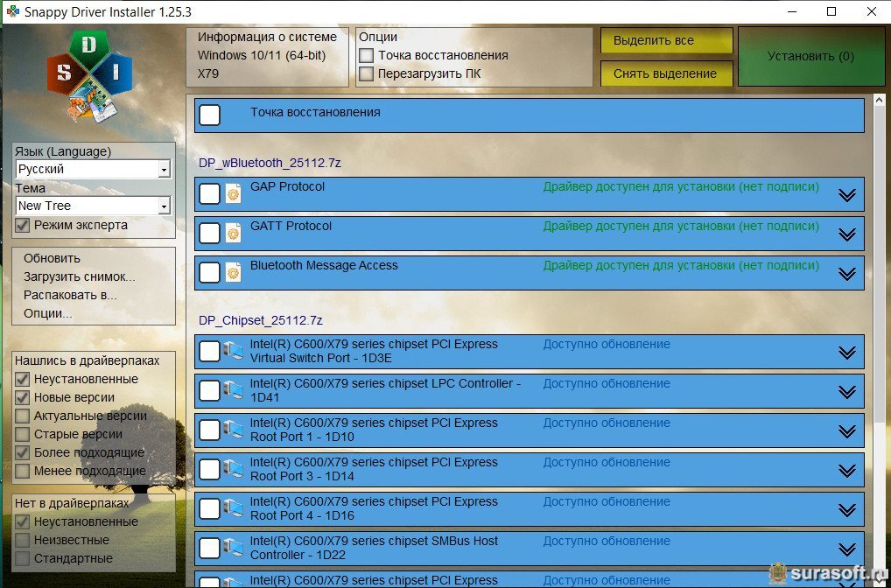Expand Virtual Switch Port - 1D3E details

pyautogui.click(x=846, y=353)
